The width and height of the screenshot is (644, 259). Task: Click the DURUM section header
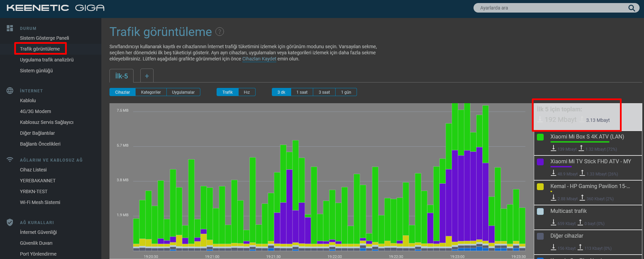28,29
